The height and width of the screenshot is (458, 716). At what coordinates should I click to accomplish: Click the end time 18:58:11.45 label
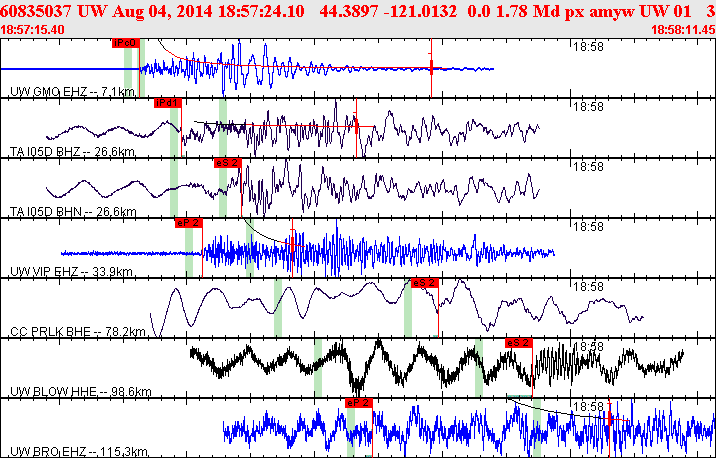683,30
